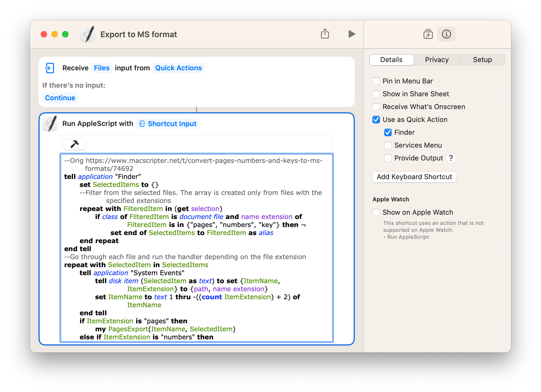Change the Continue no-input behavior
The height and width of the screenshot is (392, 541).
(60, 98)
